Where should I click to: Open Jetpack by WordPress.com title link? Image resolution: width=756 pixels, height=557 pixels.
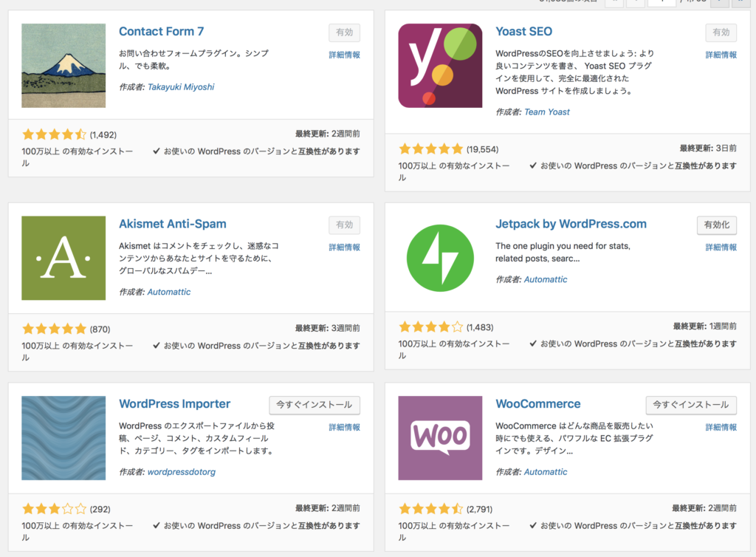click(x=571, y=224)
